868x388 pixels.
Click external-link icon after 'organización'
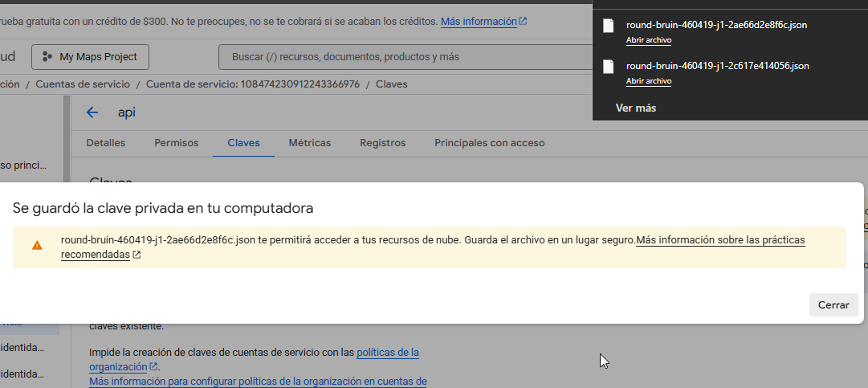click(x=154, y=366)
